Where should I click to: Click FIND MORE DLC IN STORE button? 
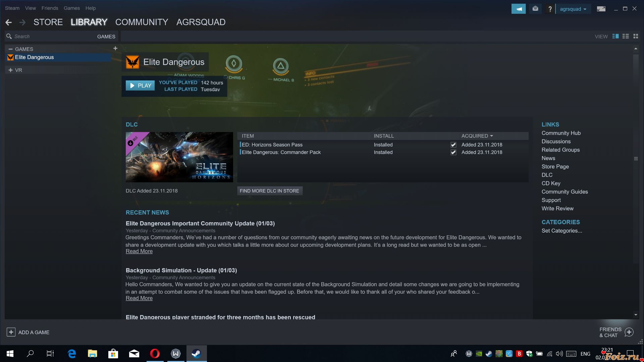(269, 191)
